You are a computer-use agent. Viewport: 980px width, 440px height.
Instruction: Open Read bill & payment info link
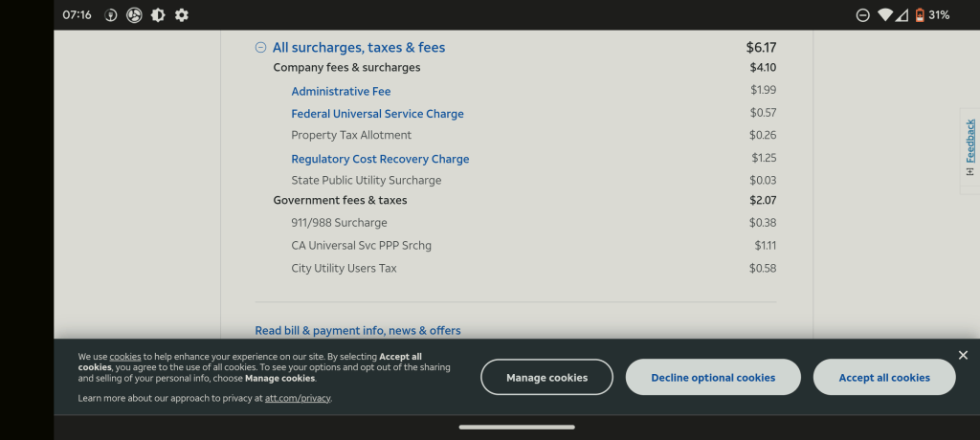tap(357, 330)
